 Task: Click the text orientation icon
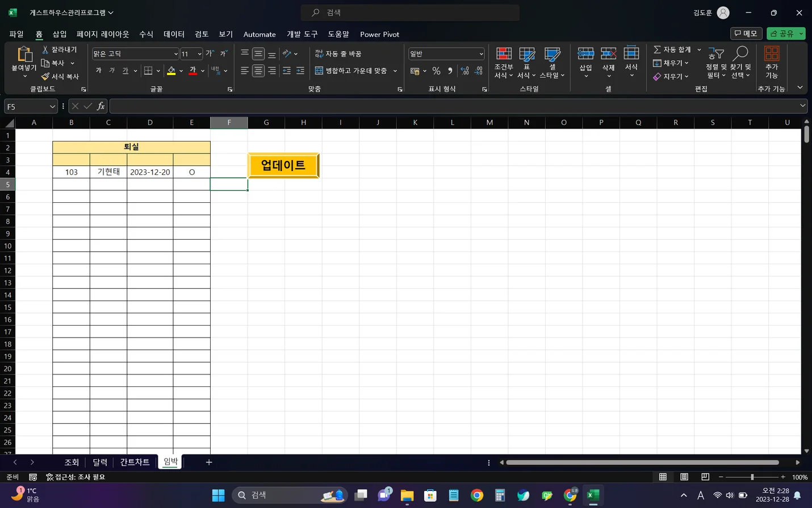(287, 53)
